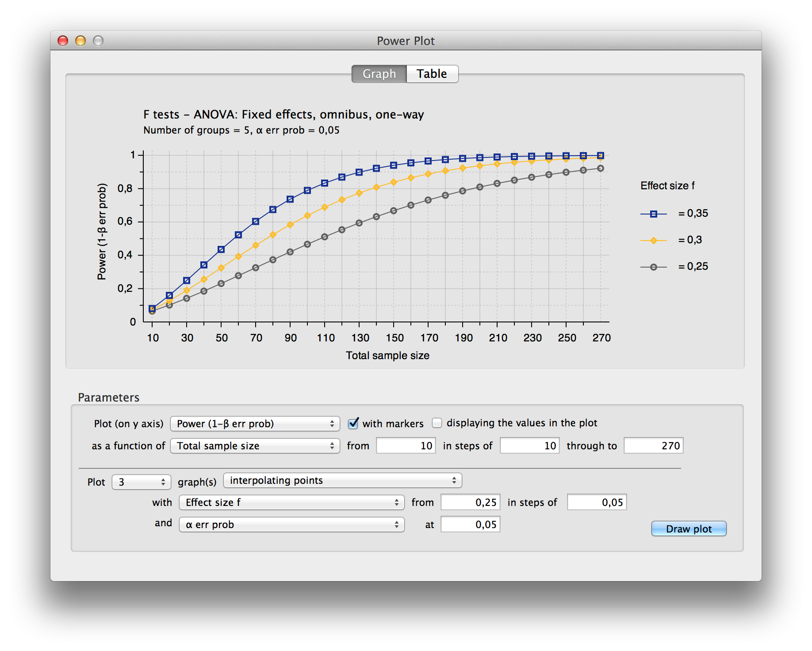
Task: Minimize the window using the yellow button
Action: (80, 41)
